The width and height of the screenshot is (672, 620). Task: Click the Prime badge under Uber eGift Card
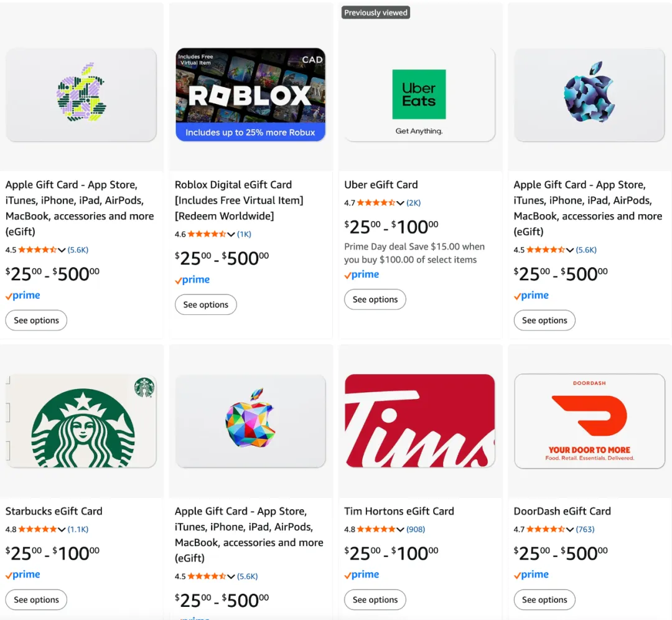pos(362,275)
